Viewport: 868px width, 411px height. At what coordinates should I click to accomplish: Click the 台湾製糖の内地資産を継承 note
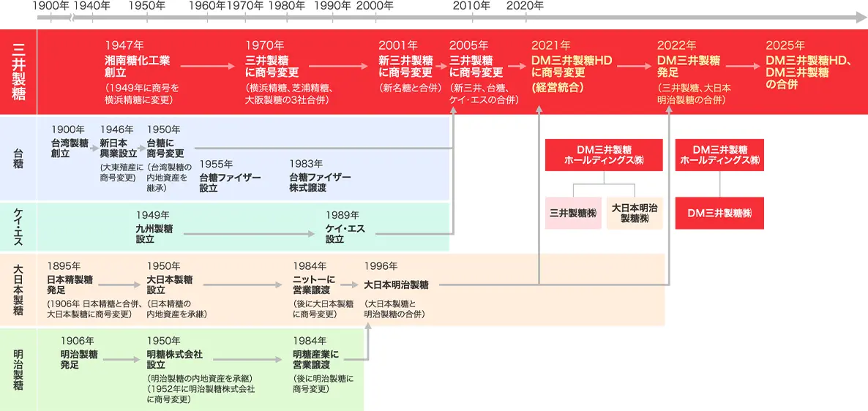click(x=169, y=177)
